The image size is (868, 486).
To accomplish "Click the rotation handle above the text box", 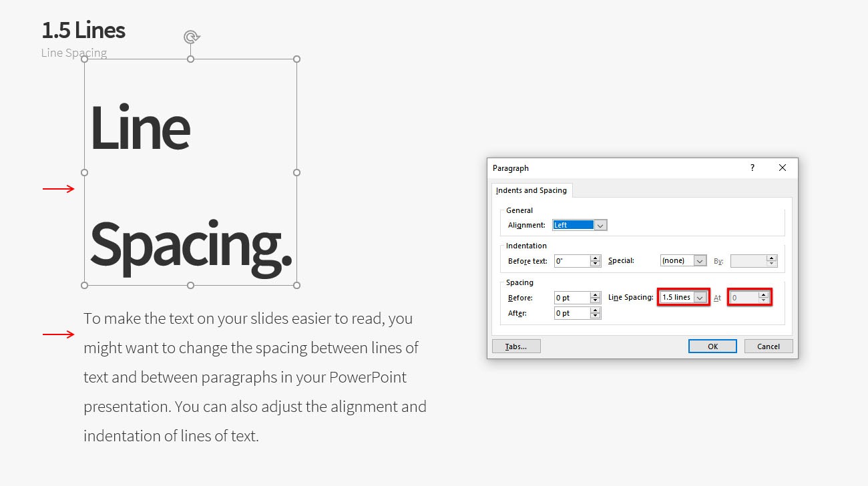I will click(192, 37).
